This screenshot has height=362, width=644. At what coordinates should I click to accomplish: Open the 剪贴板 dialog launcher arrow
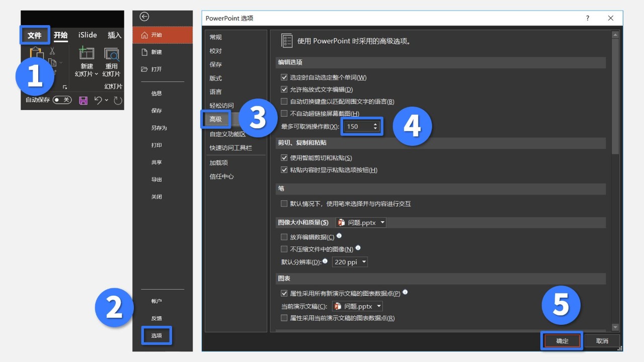(x=65, y=87)
